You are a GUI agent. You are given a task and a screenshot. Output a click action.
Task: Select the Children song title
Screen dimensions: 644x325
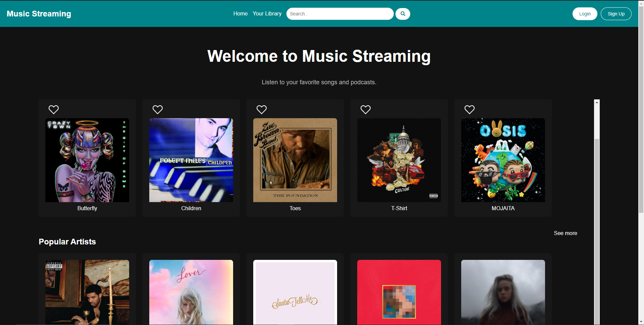tap(191, 208)
